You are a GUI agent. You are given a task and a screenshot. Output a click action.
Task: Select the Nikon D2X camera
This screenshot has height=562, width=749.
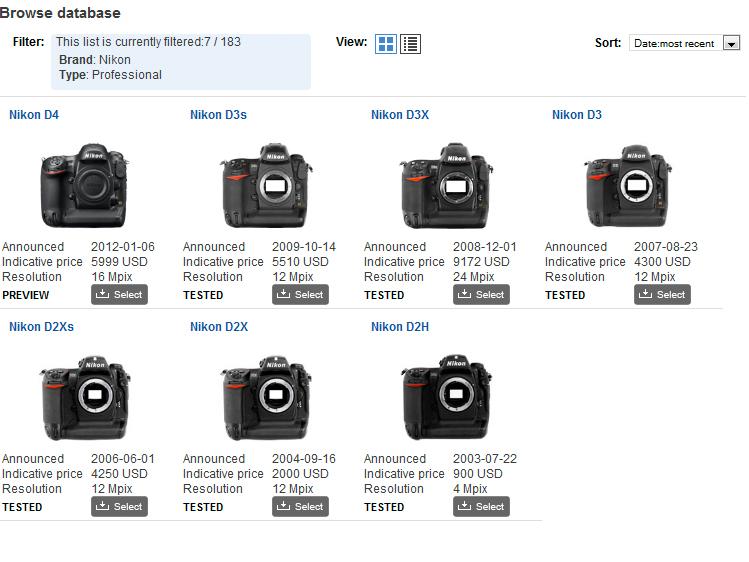[300, 507]
